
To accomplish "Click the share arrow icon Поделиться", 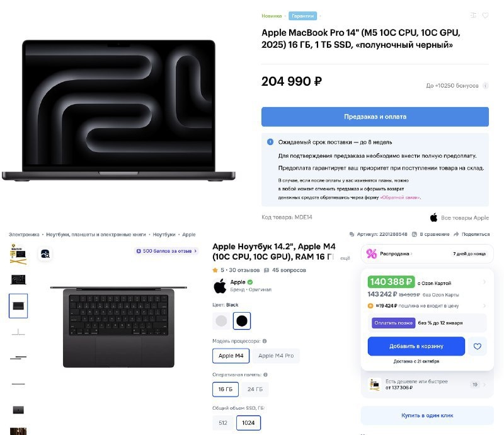I will point(456,235).
